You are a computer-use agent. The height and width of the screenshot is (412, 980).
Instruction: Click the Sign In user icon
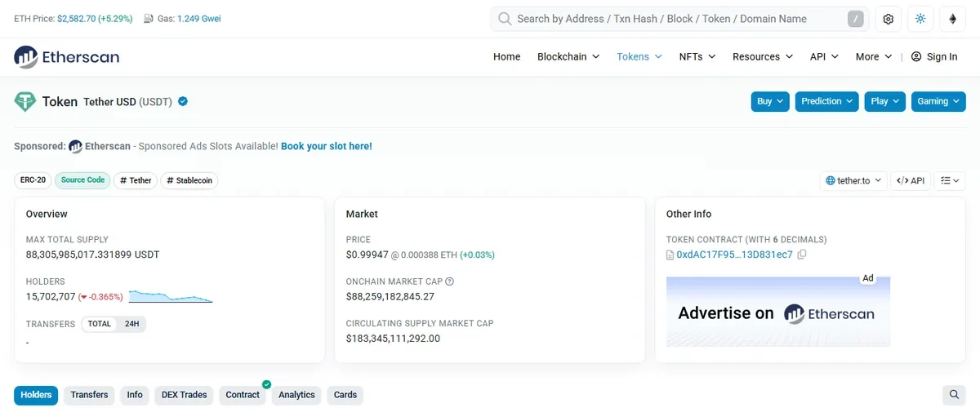point(916,56)
